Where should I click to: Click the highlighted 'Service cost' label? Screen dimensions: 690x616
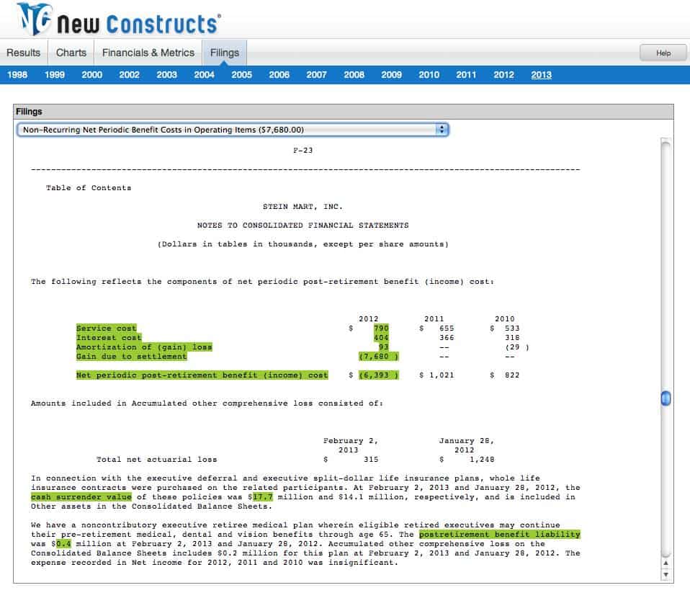coord(107,328)
